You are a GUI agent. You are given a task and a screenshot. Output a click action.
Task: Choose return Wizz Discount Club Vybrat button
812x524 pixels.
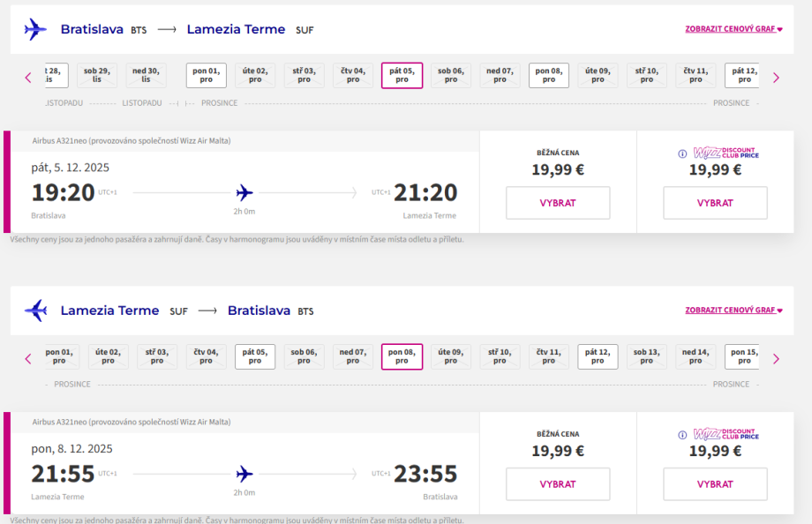click(715, 484)
